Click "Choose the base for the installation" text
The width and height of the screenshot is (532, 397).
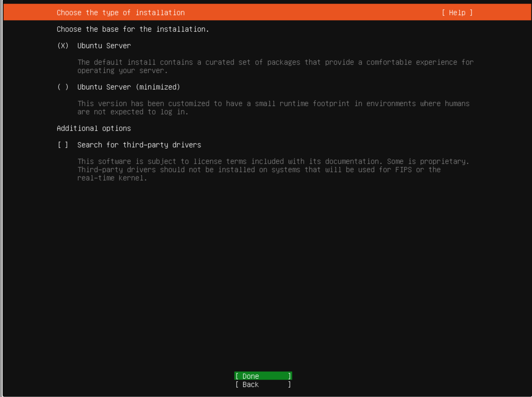point(132,29)
